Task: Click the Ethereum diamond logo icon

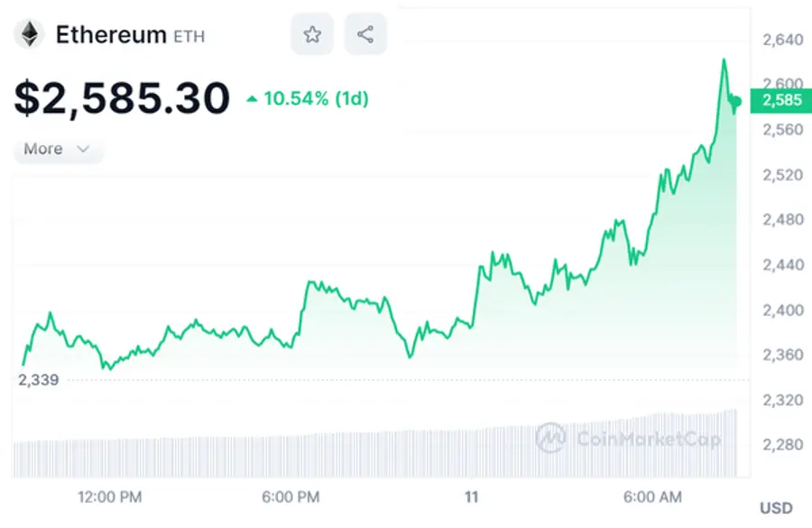Action: [29, 35]
